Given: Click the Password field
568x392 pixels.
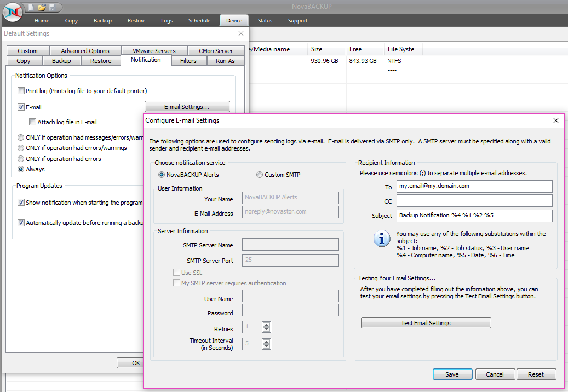Looking at the screenshot, I should pos(290,310).
